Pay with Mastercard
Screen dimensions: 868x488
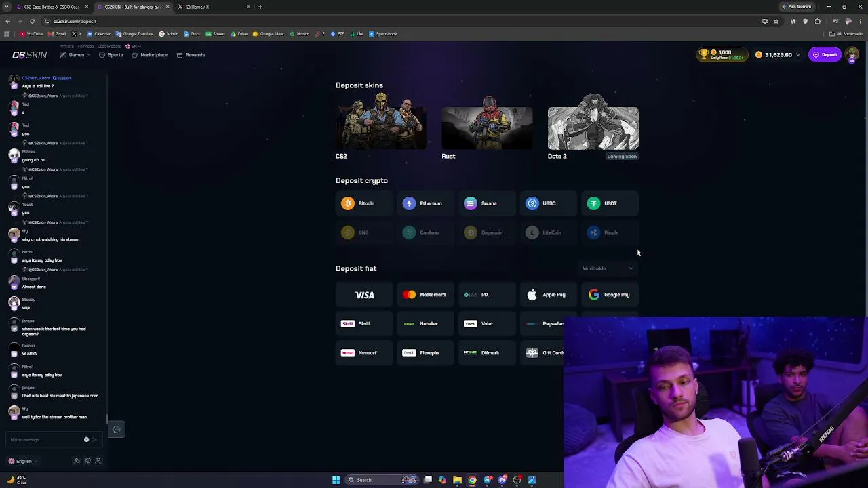(425, 295)
